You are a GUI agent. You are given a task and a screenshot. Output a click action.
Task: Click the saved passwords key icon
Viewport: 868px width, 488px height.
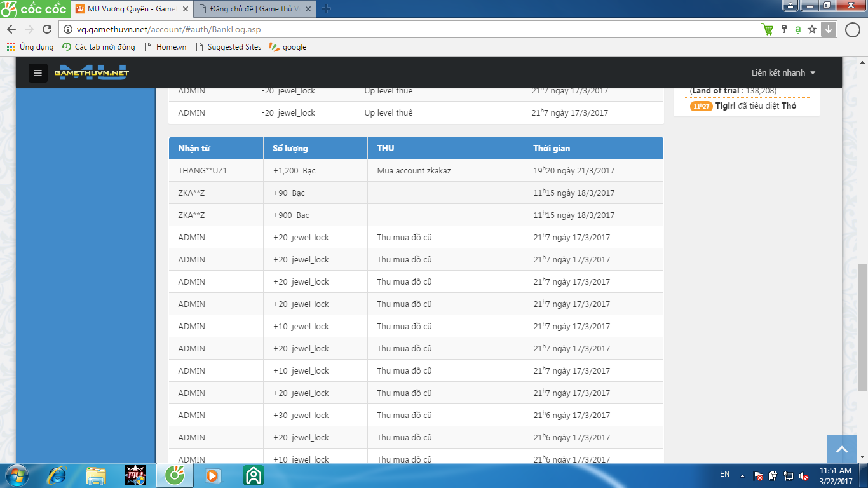[783, 29]
